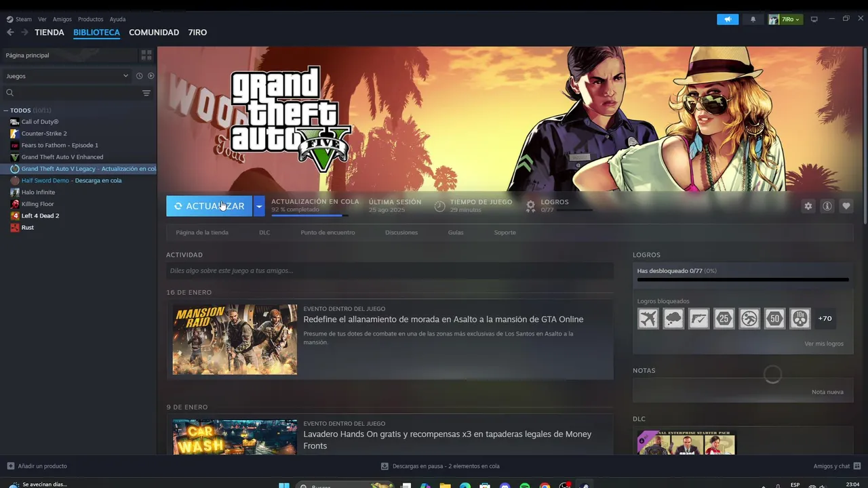Open the announcements megaphone button
Image resolution: width=868 pixels, height=488 pixels.
coord(728,19)
